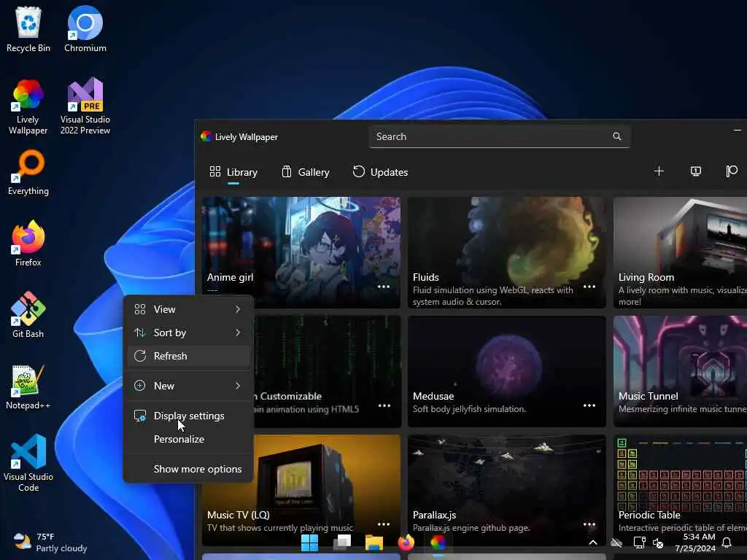Select the Music Tunnel wallpaper thumbnail
This screenshot has height=560, width=747.
(x=680, y=371)
